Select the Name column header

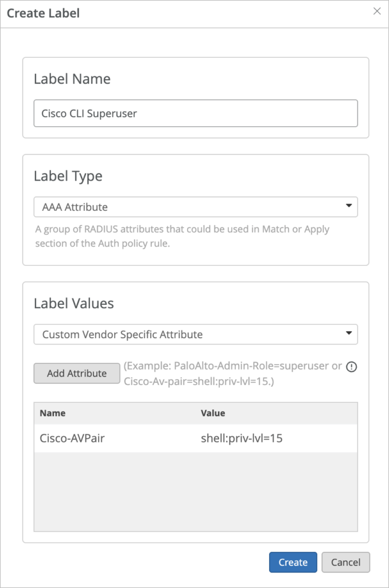click(x=53, y=413)
